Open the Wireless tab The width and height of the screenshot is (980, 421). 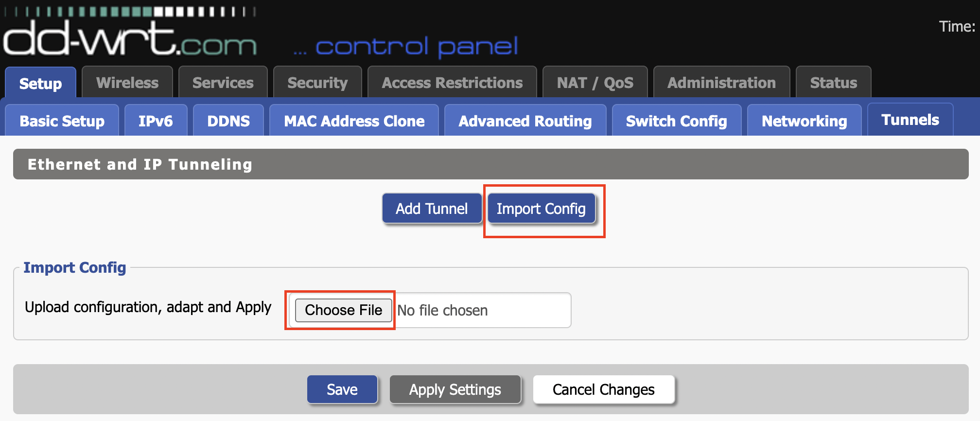coord(127,83)
